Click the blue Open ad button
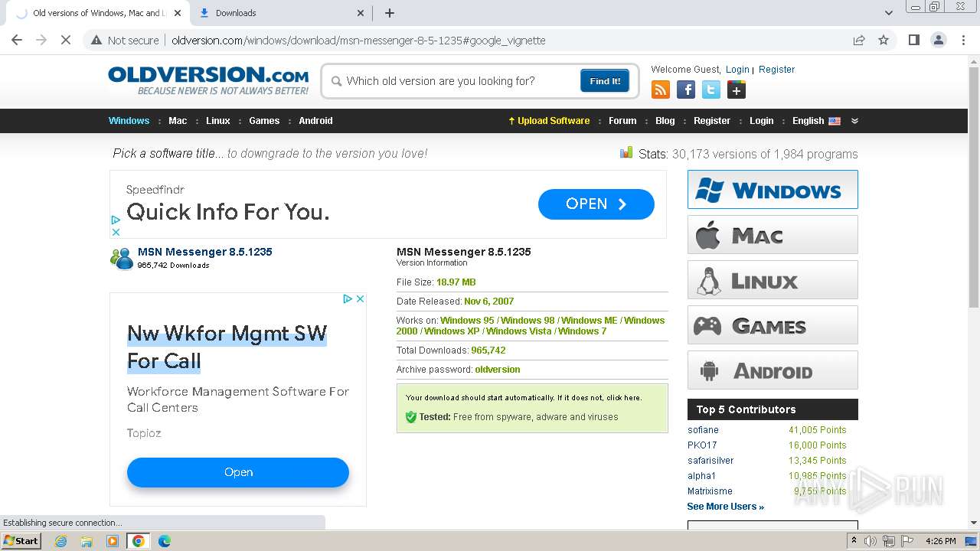Image resolution: width=980 pixels, height=551 pixels. pyautogui.click(x=238, y=472)
